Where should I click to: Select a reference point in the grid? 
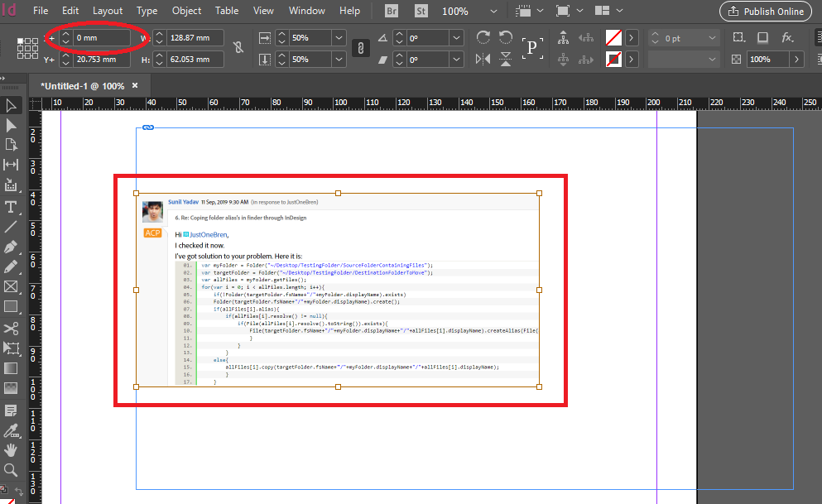point(27,49)
